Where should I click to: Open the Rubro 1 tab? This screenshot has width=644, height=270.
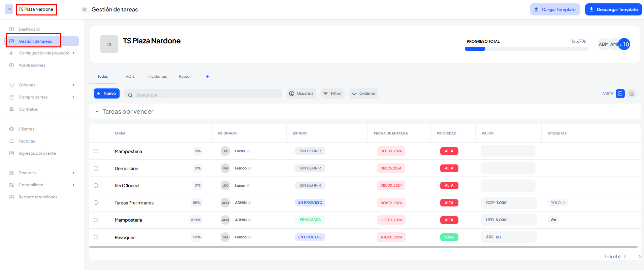(x=185, y=77)
